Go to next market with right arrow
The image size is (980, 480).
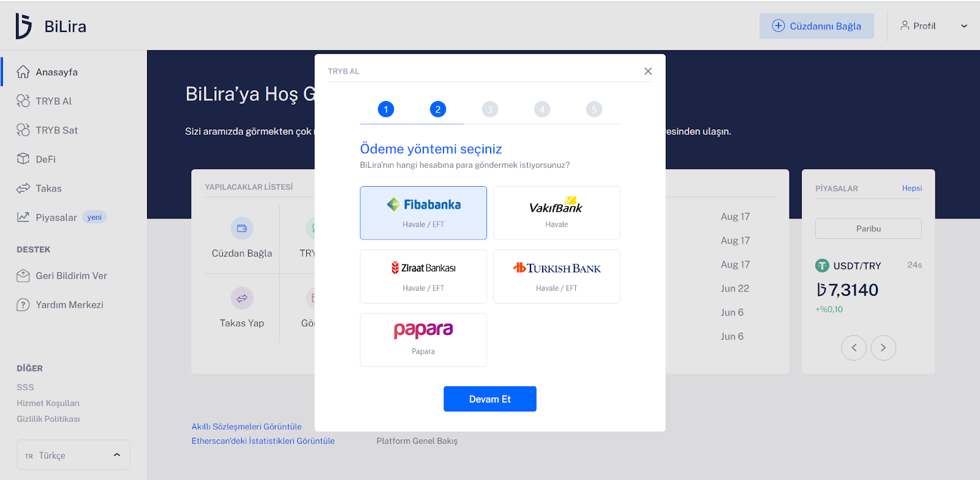tap(883, 348)
